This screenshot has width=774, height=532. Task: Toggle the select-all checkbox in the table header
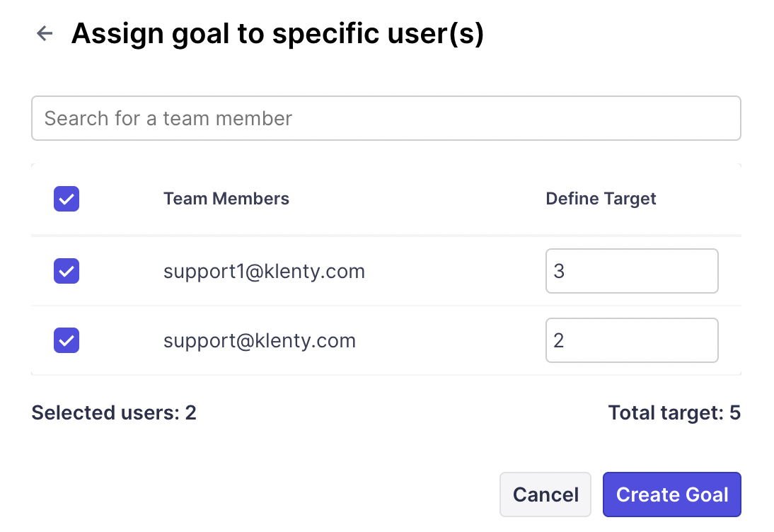pos(67,199)
